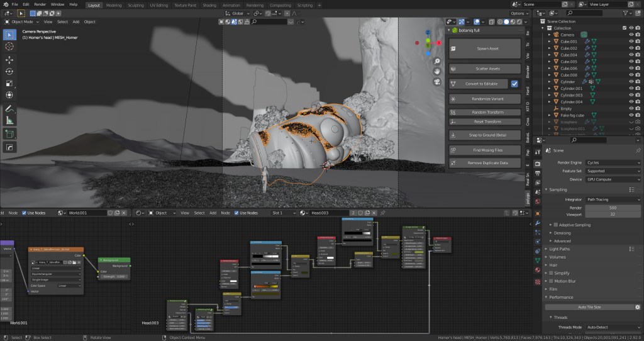Open the Object properties tab icon
Image resolution: width=644 pixels, height=341 pixels.
pyautogui.click(x=537, y=214)
